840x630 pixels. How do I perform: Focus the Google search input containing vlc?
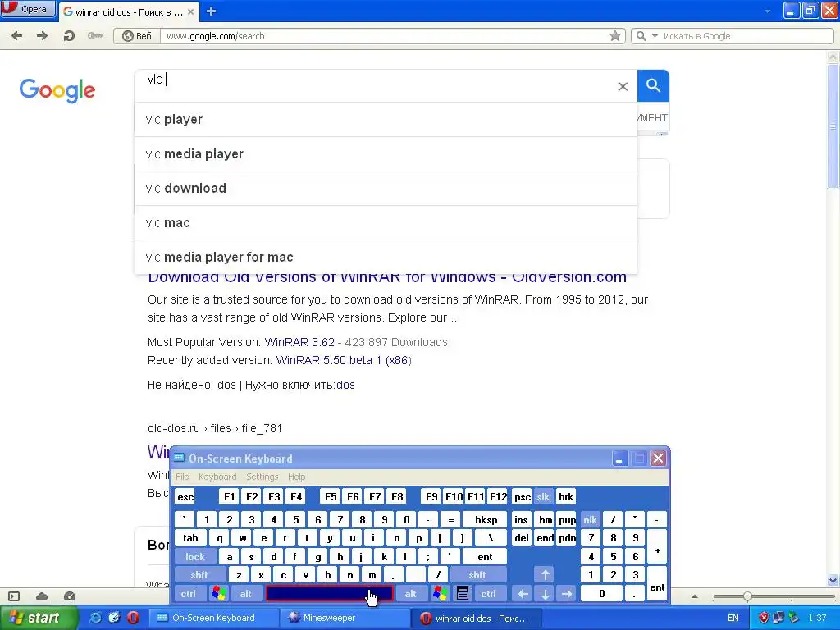(x=375, y=85)
